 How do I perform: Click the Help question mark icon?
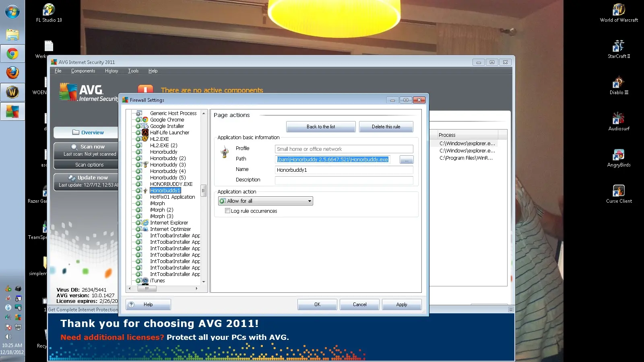[x=131, y=304]
